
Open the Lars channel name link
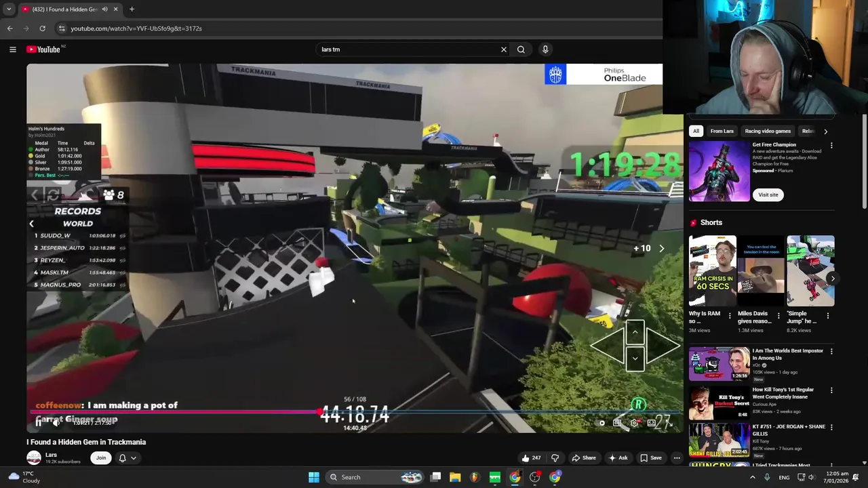click(51, 455)
